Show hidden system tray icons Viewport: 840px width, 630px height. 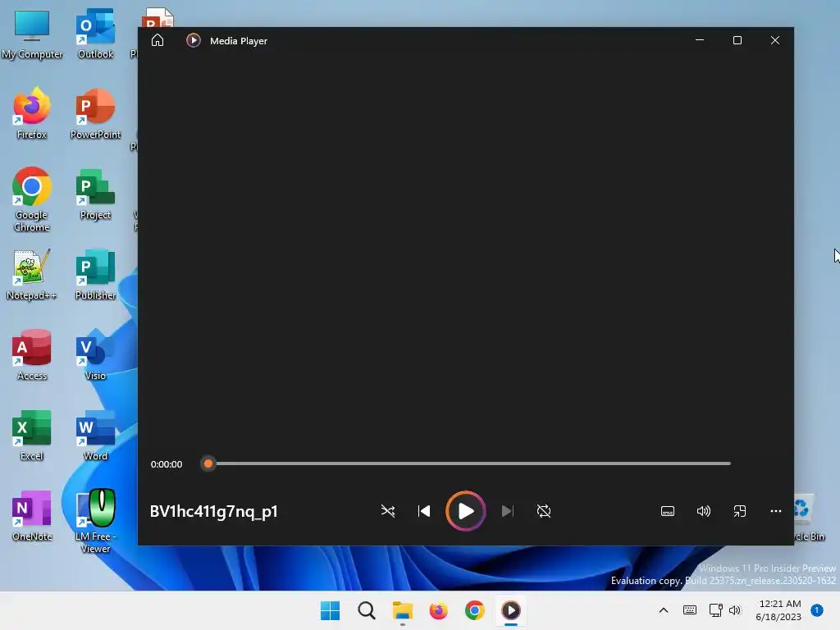point(663,610)
